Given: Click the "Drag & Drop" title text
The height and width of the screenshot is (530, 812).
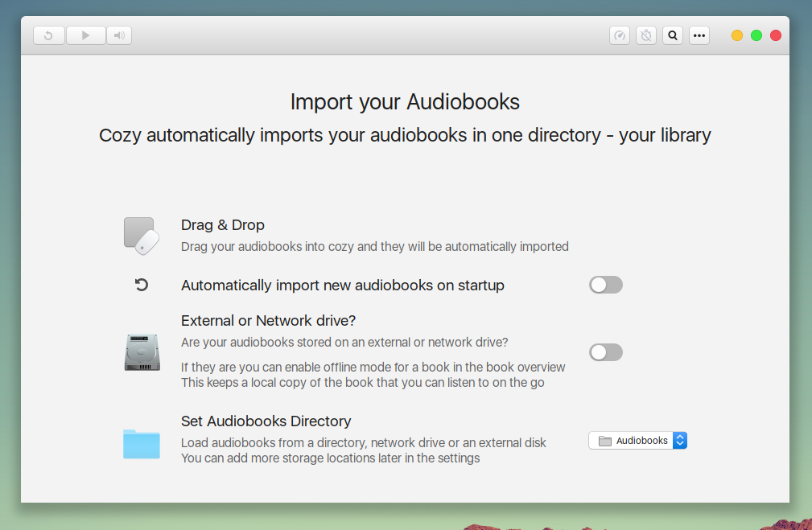Looking at the screenshot, I should pos(223,225).
